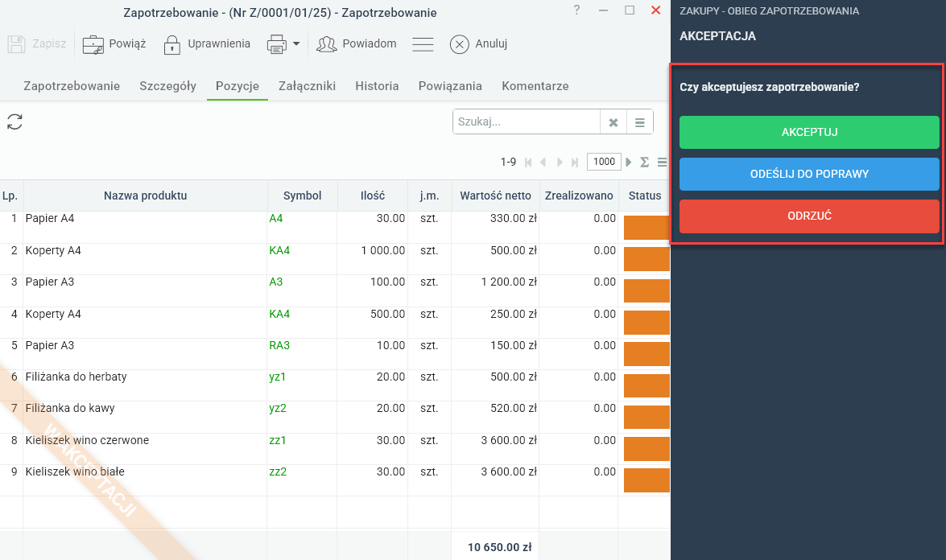Open the Załączniki tab
This screenshot has width=946, height=560.
click(307, 86)
